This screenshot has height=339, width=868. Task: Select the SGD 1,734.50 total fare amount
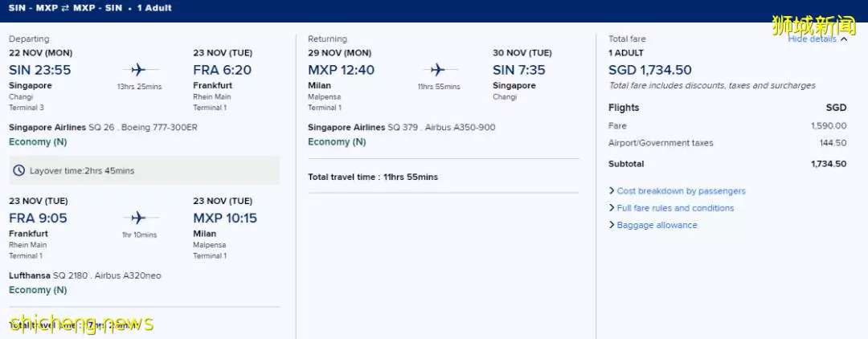coord(650,70)
